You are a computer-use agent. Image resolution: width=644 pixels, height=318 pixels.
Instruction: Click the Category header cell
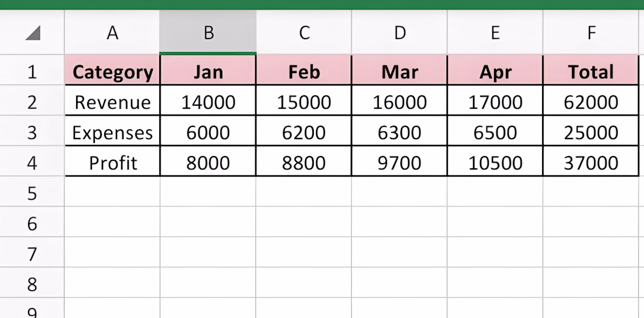pyautogui.click(x=112, y=72)
